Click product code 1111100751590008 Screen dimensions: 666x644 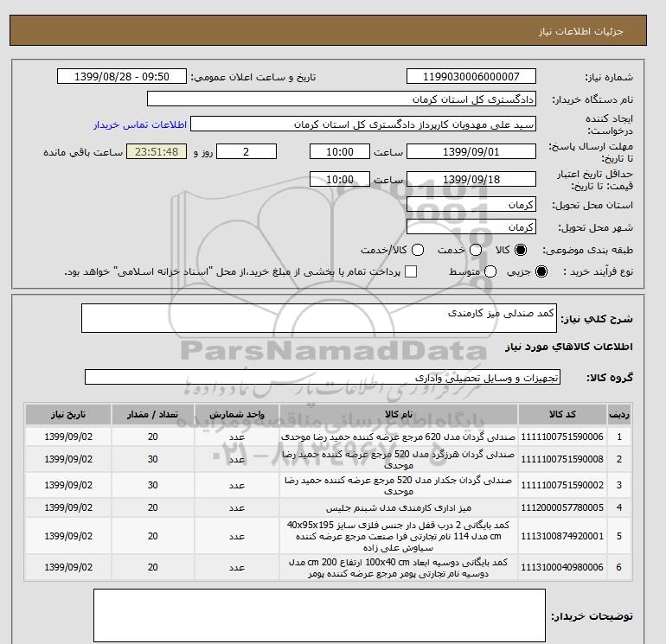tap(562, 459)
